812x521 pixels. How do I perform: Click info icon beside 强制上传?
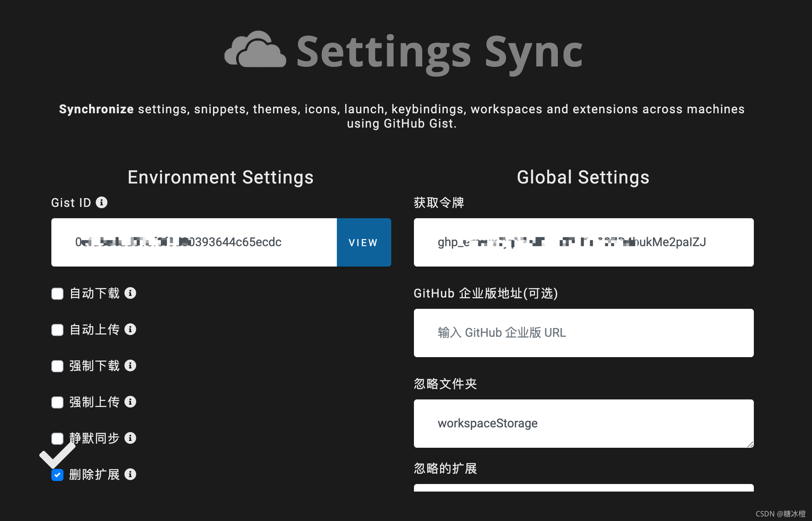click(130, 402)
